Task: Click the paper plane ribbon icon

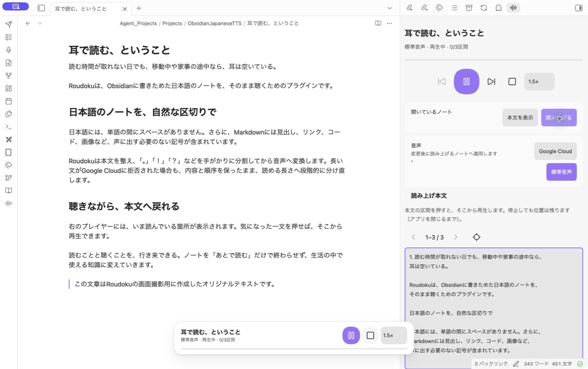Action: click(9, 24)
